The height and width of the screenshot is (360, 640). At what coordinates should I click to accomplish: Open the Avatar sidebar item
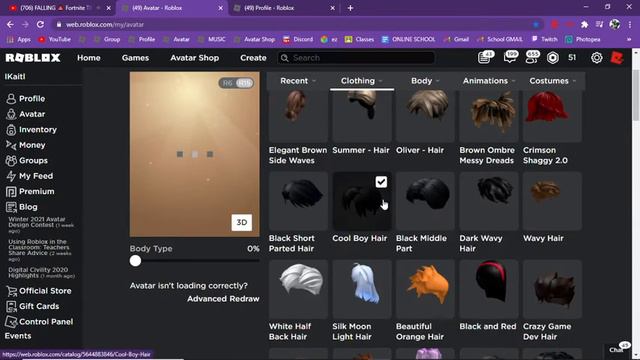click(25, 114)
